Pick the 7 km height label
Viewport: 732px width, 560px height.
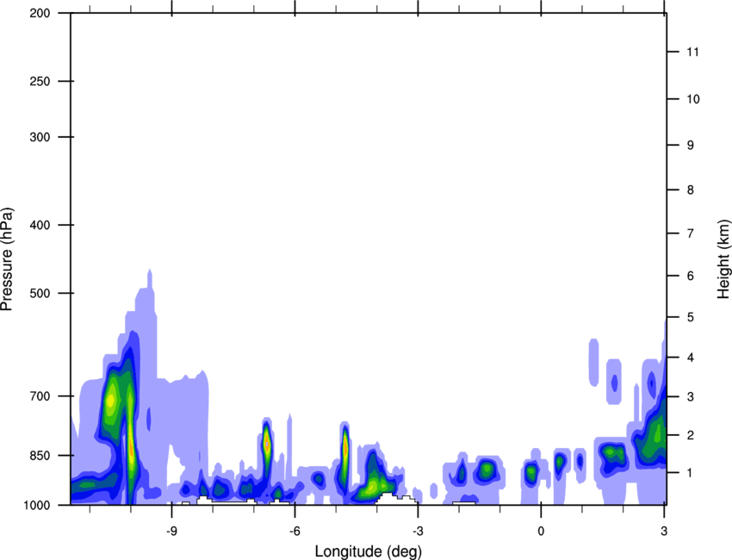click(x=691, y=233)
